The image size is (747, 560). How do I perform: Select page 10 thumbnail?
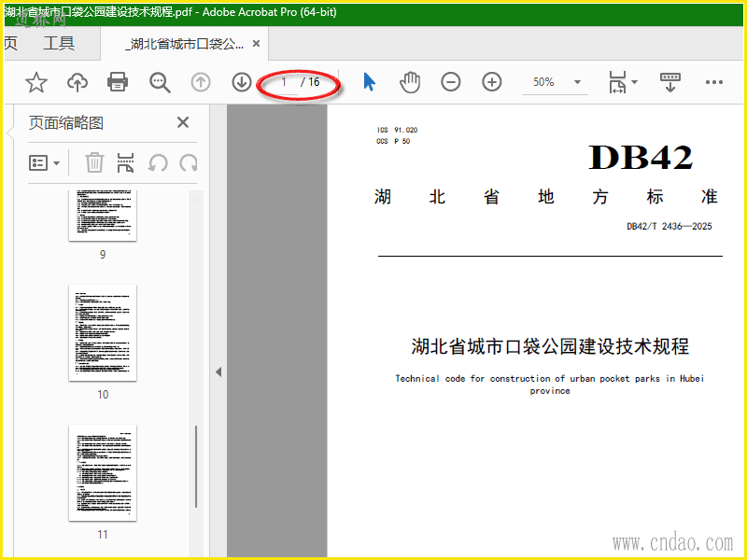(103, 332)
